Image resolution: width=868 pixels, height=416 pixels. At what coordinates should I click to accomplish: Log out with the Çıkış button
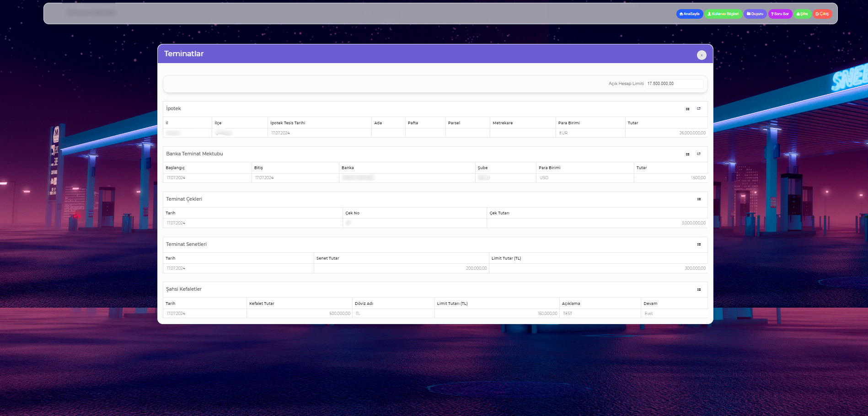point(822,14)
